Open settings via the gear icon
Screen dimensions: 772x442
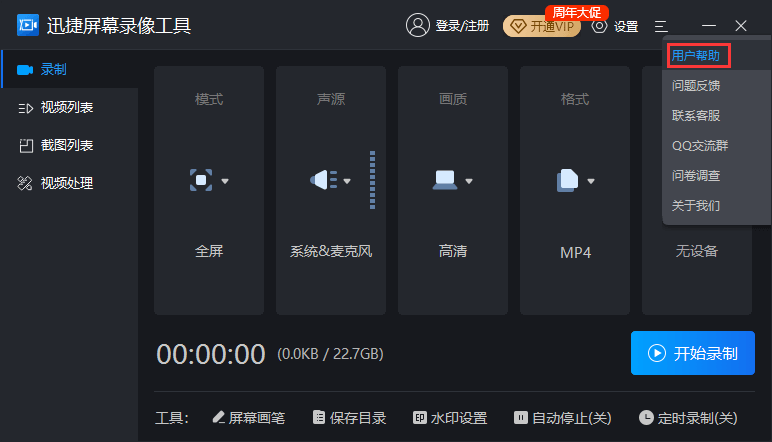600,26
